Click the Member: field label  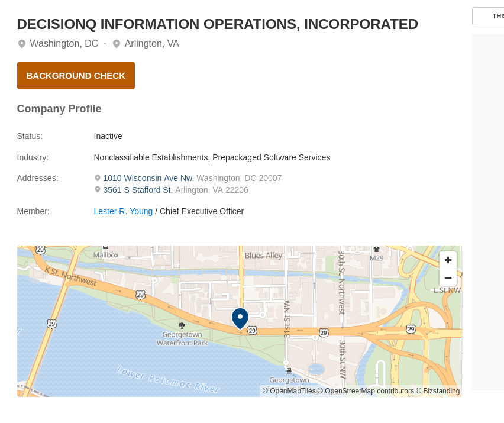tap(33, 211)
